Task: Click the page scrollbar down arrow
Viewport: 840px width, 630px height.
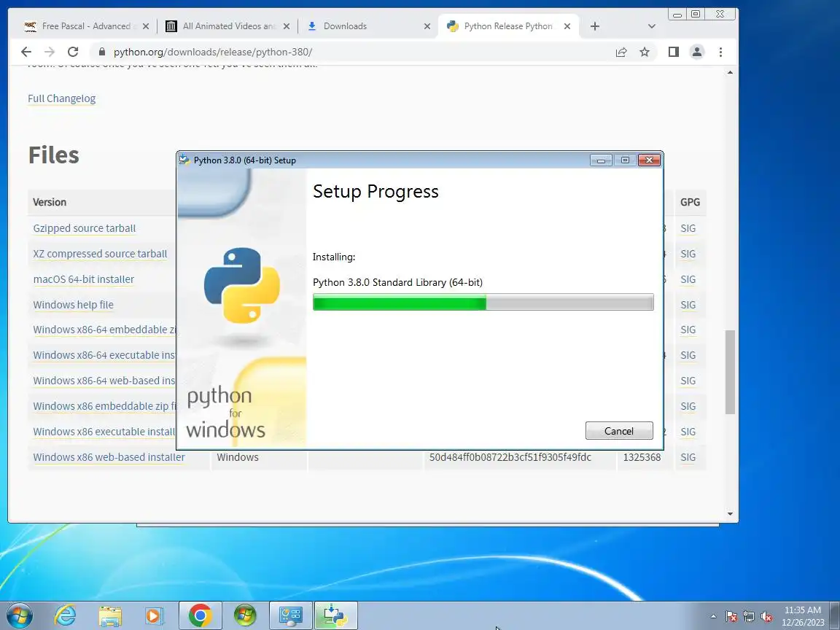Action: tap(730, 514)
